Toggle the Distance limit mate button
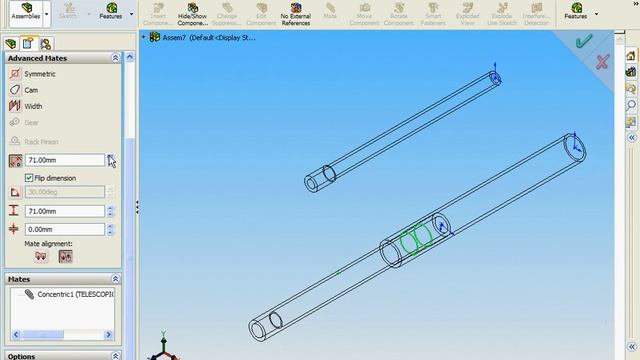The width and height of the screenshot is (640, 360). 15,160
